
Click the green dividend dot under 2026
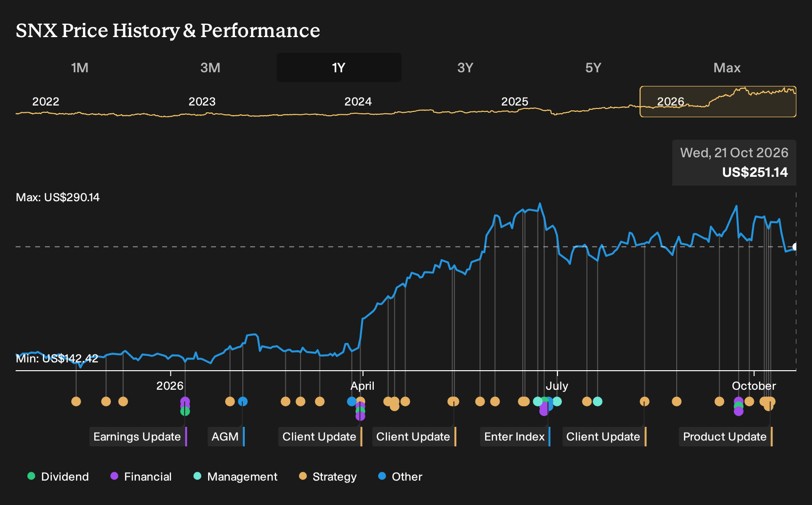coord(185,411)
